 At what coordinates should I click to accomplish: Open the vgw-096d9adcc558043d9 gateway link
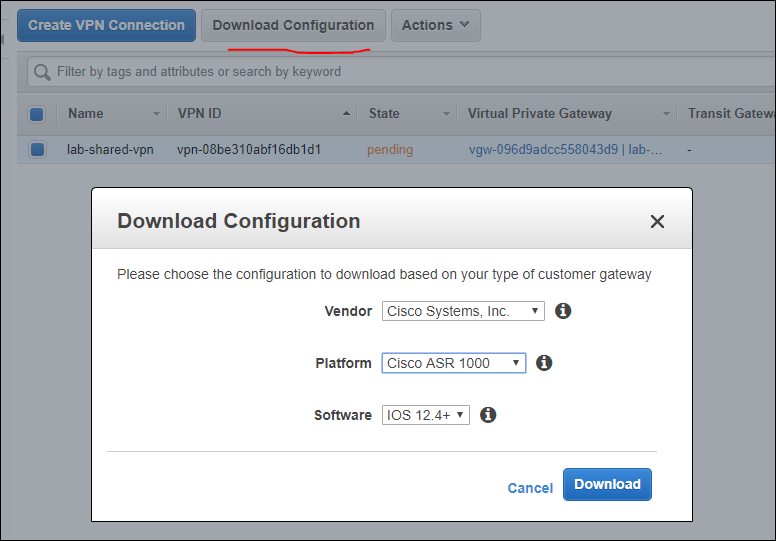pyautogui.click(x=565, y=149)
